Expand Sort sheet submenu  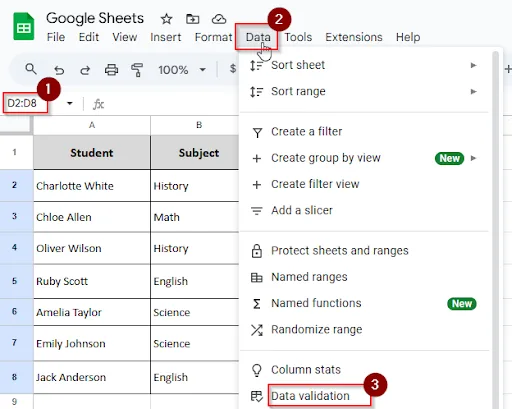tap(364, 65)
